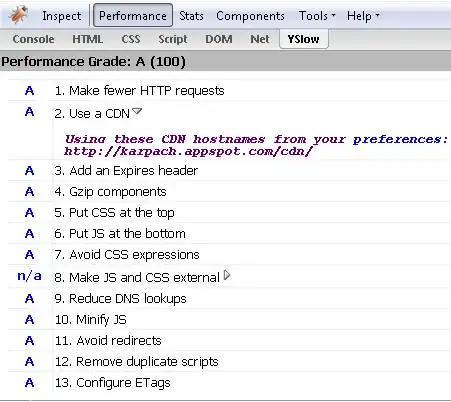Select the YSlow tab
The width and height of the screenshot is (451, 402).
click(303, 39)
